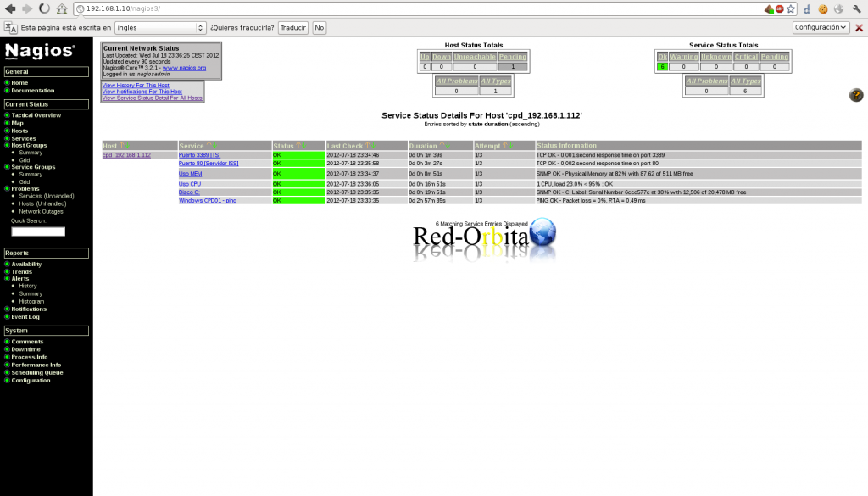868x496 pixels.
Task: Click the green Ok count cell
Action: [x=662, y=66]
